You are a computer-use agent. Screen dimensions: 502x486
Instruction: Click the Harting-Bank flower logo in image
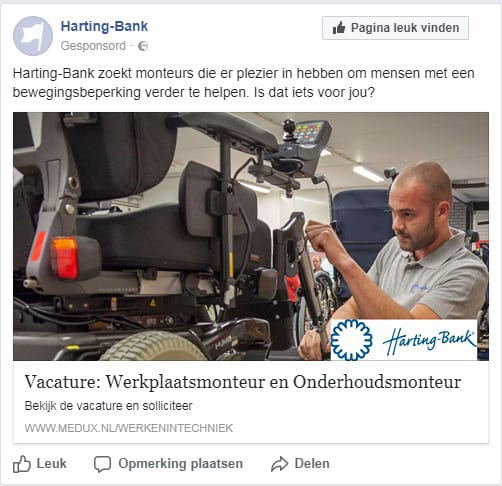pyautogui.click(x=351, y=340)
